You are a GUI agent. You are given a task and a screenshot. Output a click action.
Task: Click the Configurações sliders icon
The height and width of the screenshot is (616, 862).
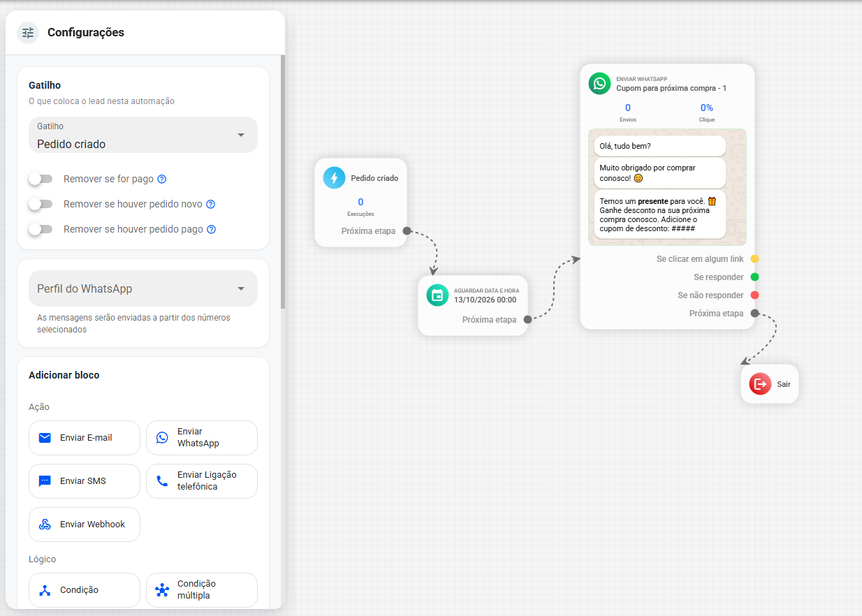coord(28,33)
